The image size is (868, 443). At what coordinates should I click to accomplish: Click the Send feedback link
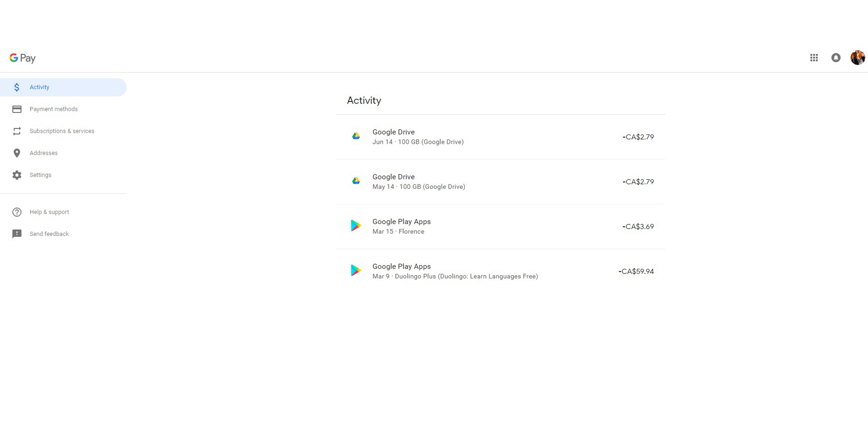point(49,234)
